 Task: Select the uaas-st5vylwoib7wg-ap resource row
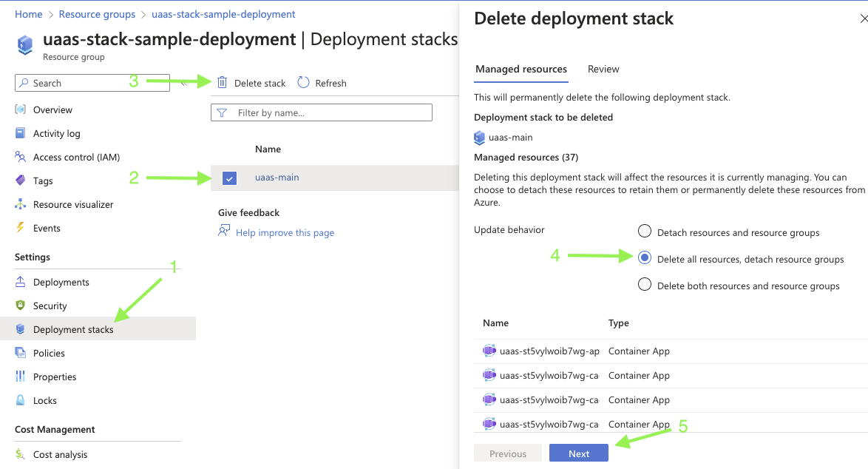671,351
